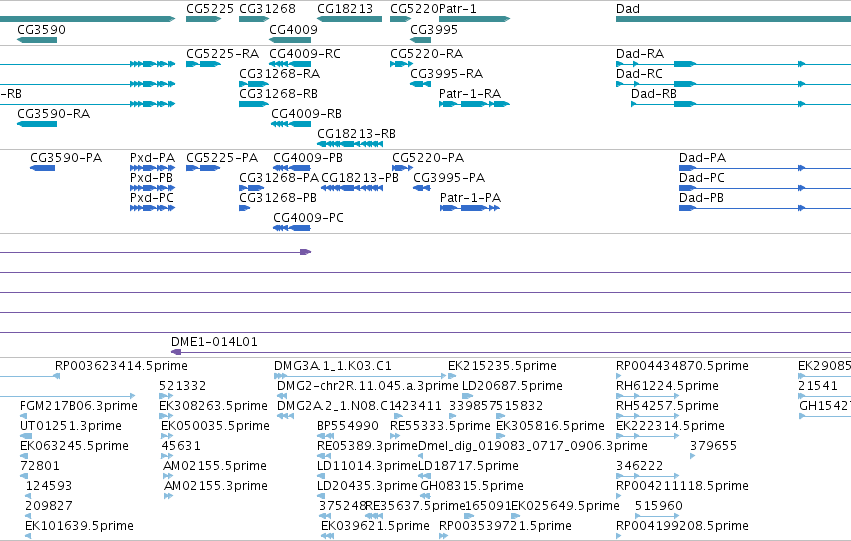Select protein CG31268-PB feature

(x=244, y=208)
